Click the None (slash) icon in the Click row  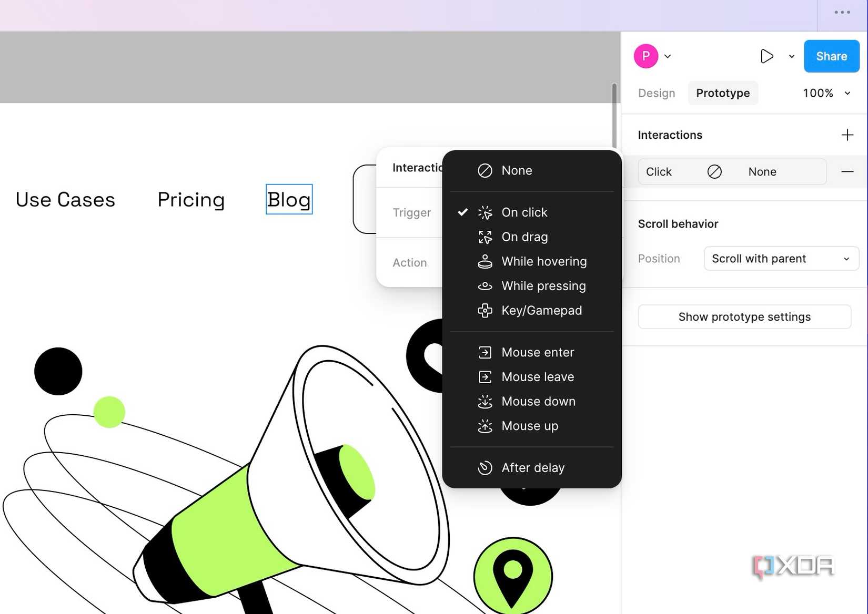coord(714,171)
